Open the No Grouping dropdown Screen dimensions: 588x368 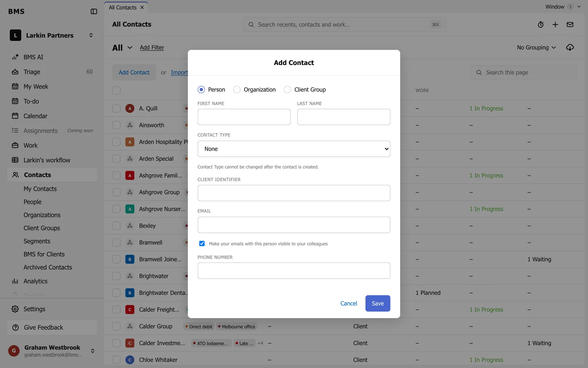click(536, 47)
